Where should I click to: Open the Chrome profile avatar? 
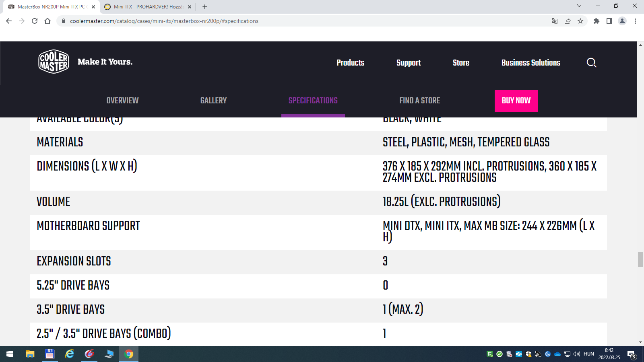622,21
